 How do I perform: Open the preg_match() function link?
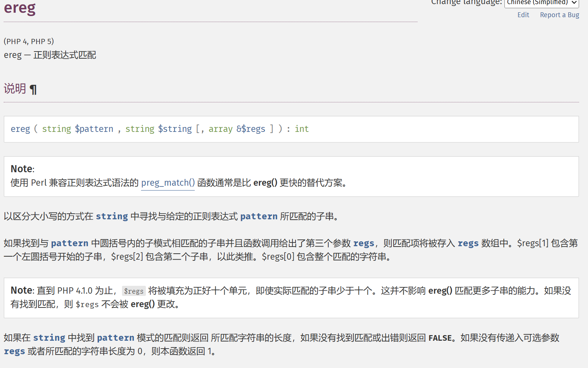click(168, 183)
